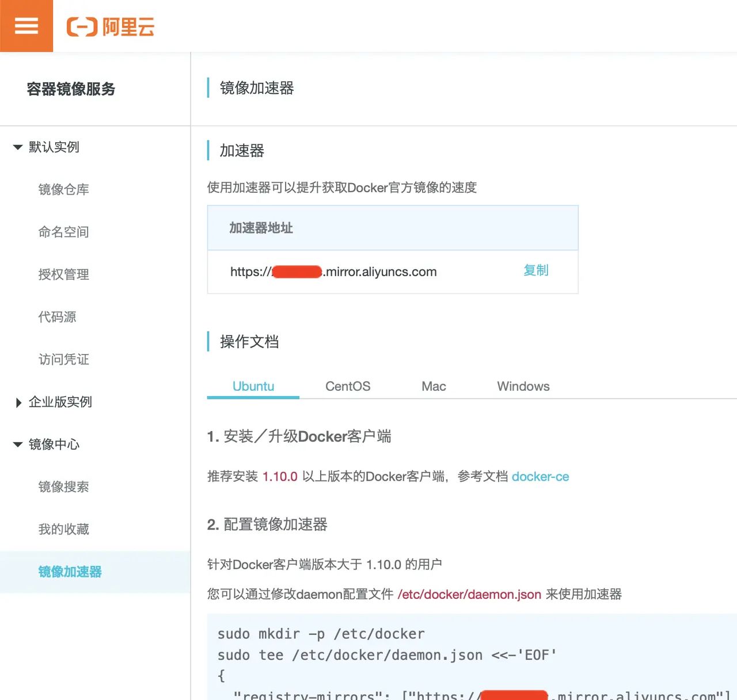Click the 容器镜像服务 sidebar title

click(x=71, y=89)
